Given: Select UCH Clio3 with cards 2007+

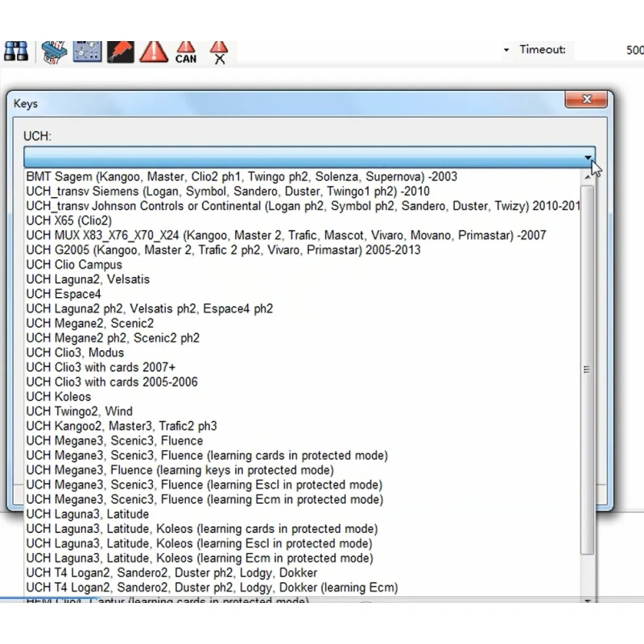Looking at the screenshot, I should (x=303, y=367).
